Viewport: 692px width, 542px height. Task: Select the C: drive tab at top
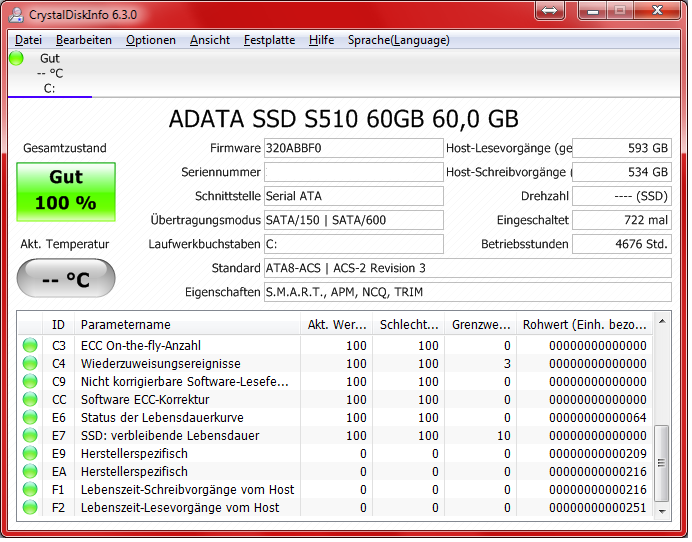click(x=49, y=73)
